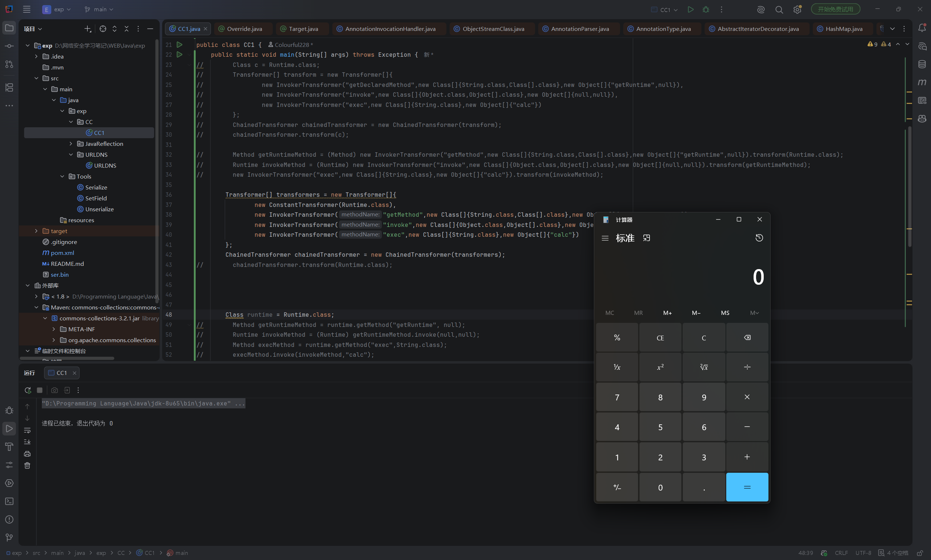The image size is (931, 560).
Task: Select the ObjectStreamClass.java tab
Action: (493, 29)
